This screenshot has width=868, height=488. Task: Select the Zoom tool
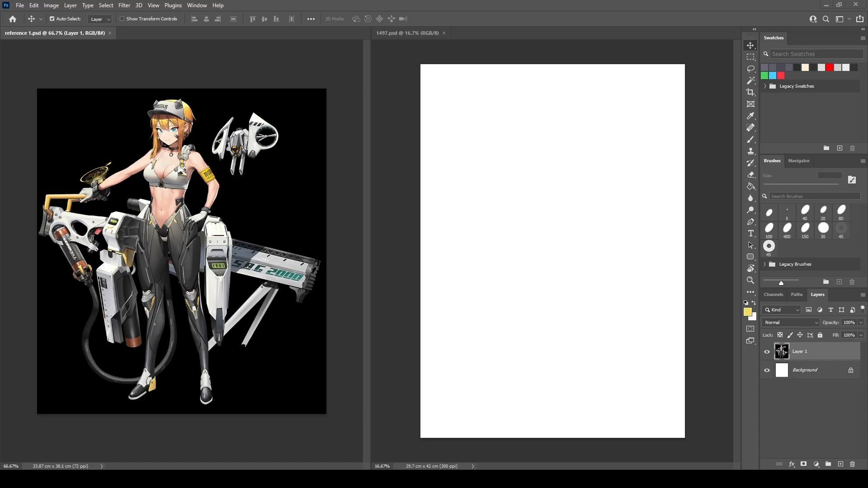pos(750,280)
